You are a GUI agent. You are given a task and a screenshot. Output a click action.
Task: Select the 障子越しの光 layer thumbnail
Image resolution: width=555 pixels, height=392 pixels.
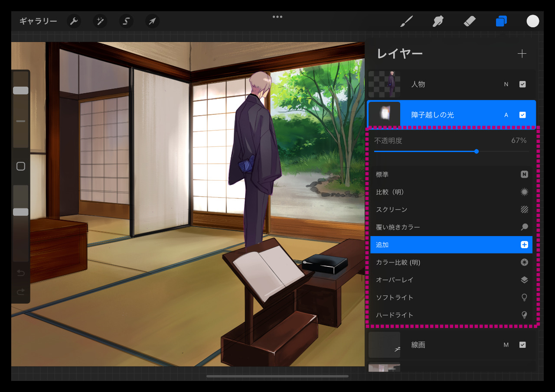384,115
